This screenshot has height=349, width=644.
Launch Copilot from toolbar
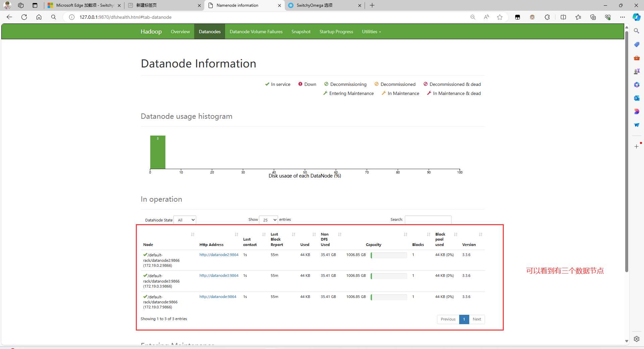point(637,17)
